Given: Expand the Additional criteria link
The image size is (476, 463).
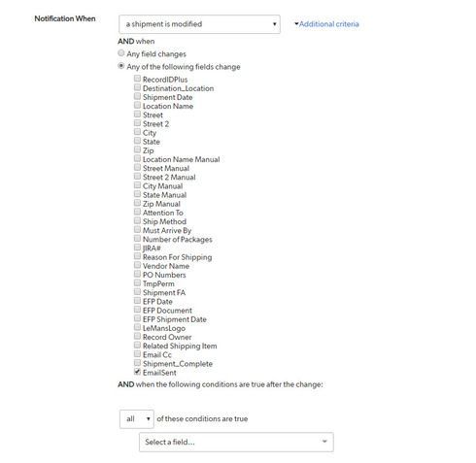Looking at the screenshot, I should pyautogui.click(x=326, y=24).
